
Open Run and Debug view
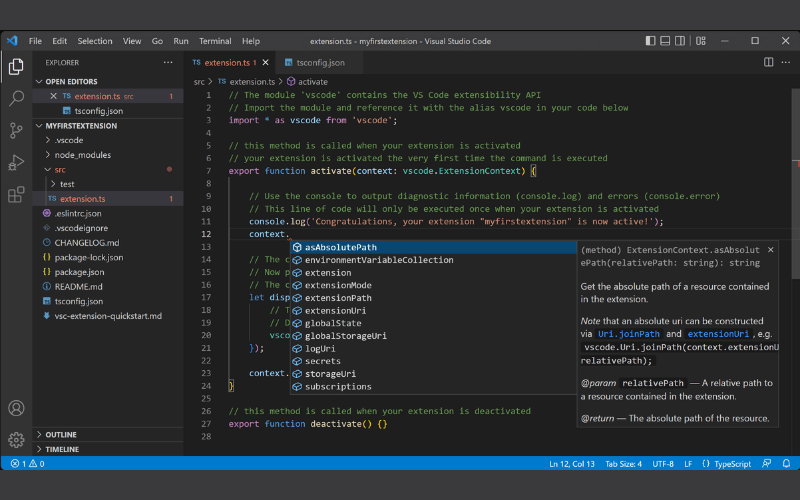click(16, 162)
